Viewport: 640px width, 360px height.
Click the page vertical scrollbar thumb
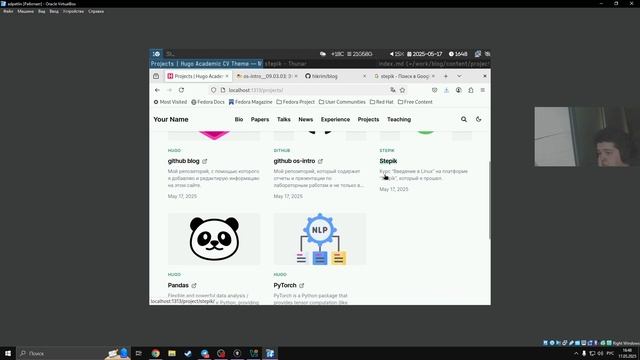489,200
